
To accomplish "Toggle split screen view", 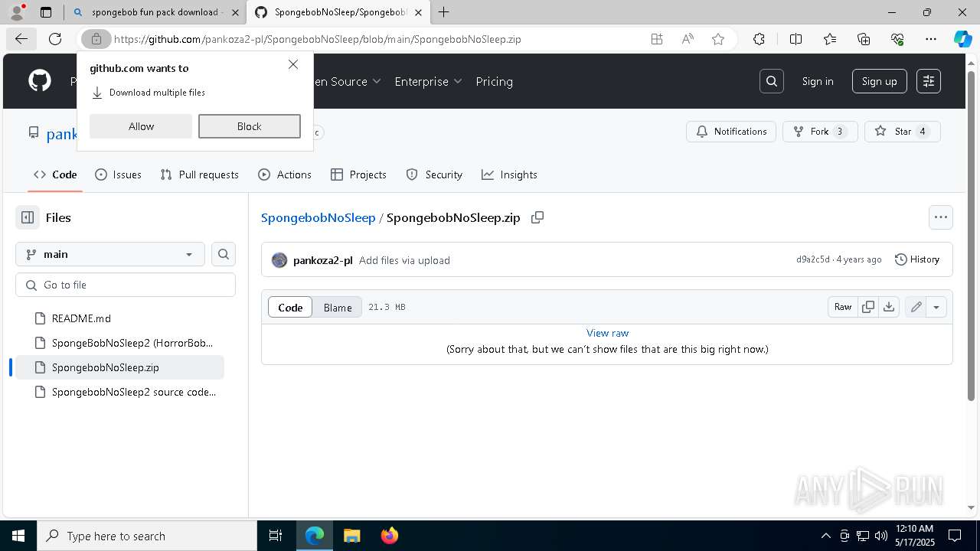I will (795, 39).
